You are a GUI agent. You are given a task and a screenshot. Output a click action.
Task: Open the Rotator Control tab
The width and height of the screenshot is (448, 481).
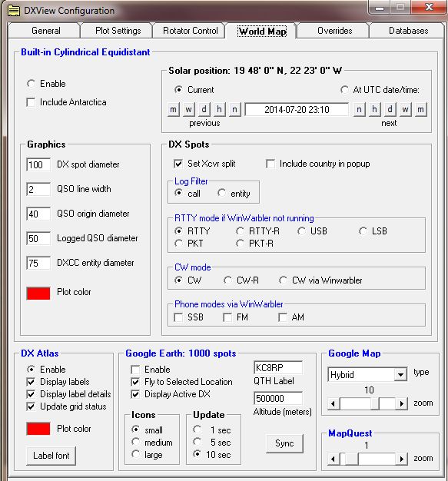click(x=191, y=31)
